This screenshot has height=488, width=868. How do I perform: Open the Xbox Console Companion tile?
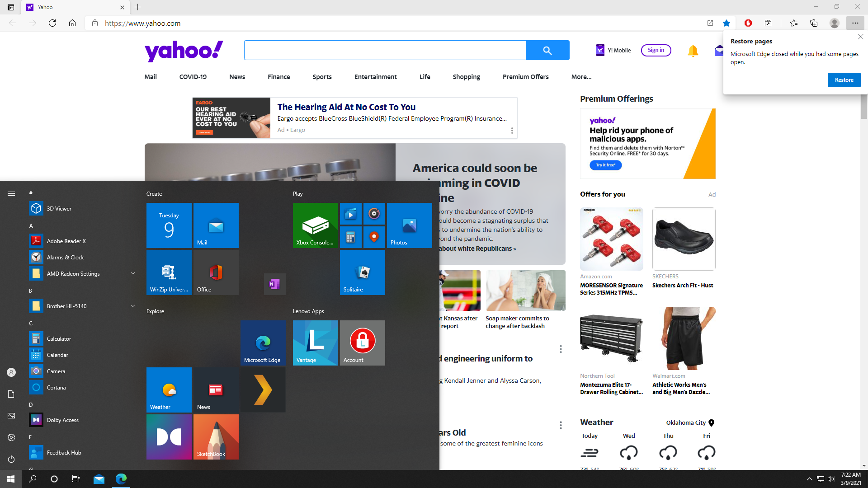click(315, 225)
